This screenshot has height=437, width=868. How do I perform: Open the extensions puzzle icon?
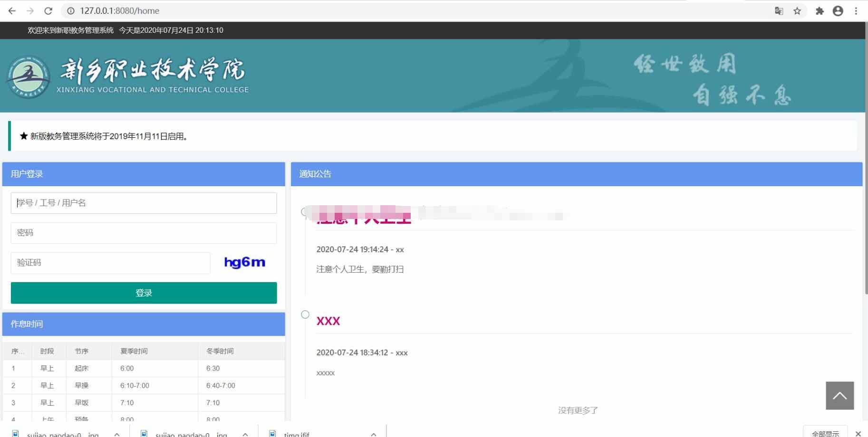click(820, 10)
